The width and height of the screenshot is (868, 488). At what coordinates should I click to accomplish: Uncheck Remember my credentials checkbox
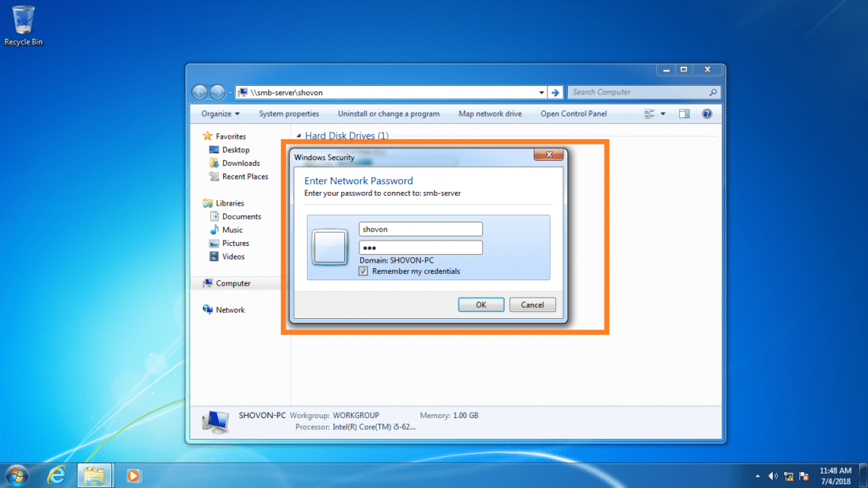(364, 271)
